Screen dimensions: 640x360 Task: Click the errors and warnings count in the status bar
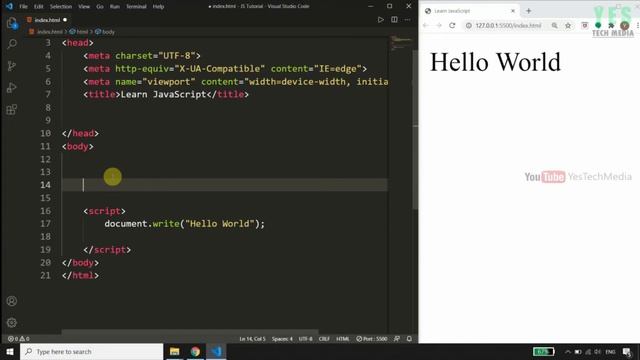point(18,339)
